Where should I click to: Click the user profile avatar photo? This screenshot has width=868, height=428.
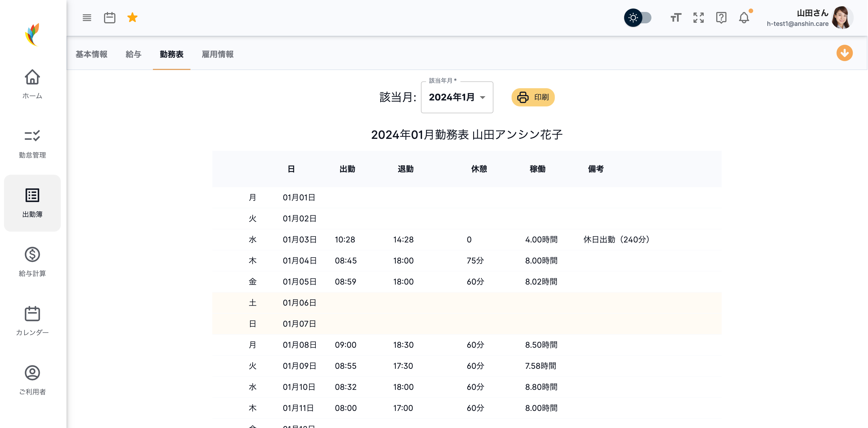(x=842, y=18)
